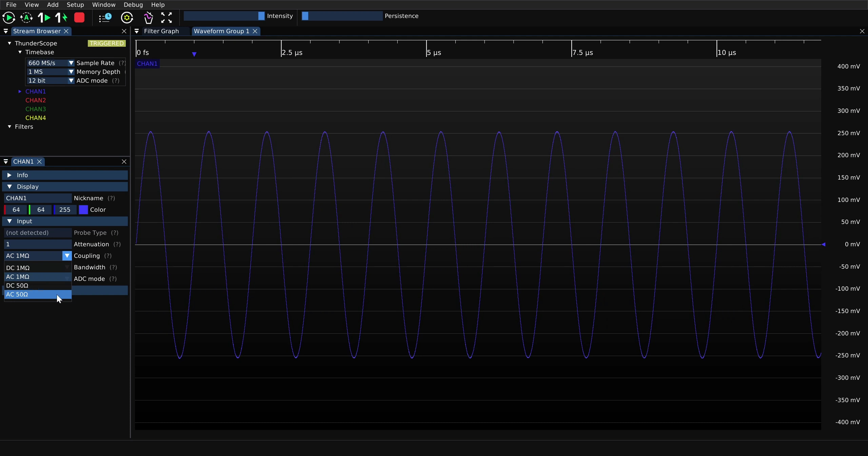Open the 12 bit ADC mode dropdown

pos(51,81)
